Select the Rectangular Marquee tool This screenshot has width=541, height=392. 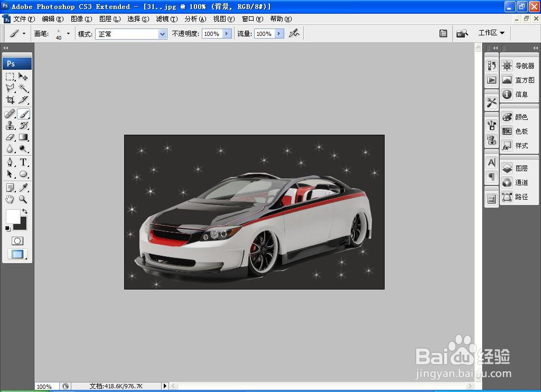tap(10, 77)
